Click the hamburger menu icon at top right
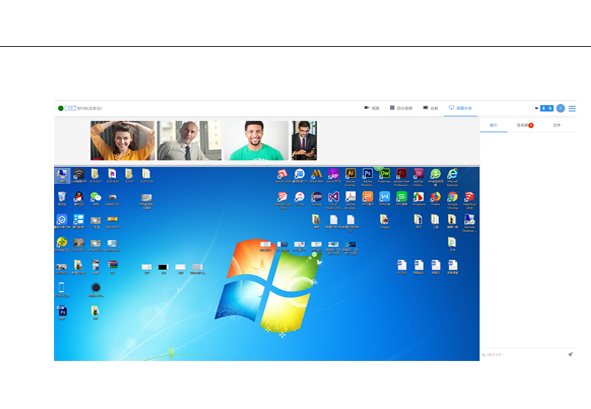The width and height of the screenshot is (591, 409). click(572, 109)
